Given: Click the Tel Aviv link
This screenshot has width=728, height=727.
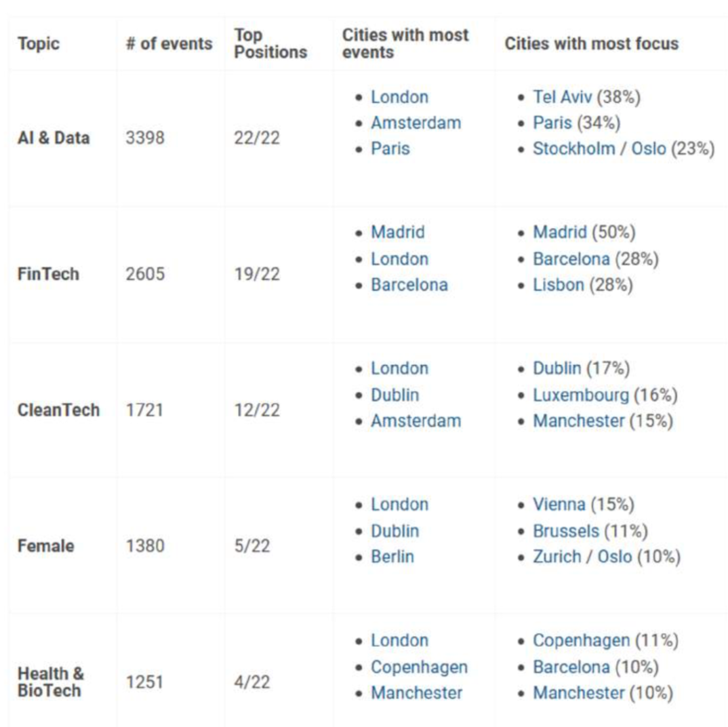Looking at the screenshot, I should pos(563,97).
